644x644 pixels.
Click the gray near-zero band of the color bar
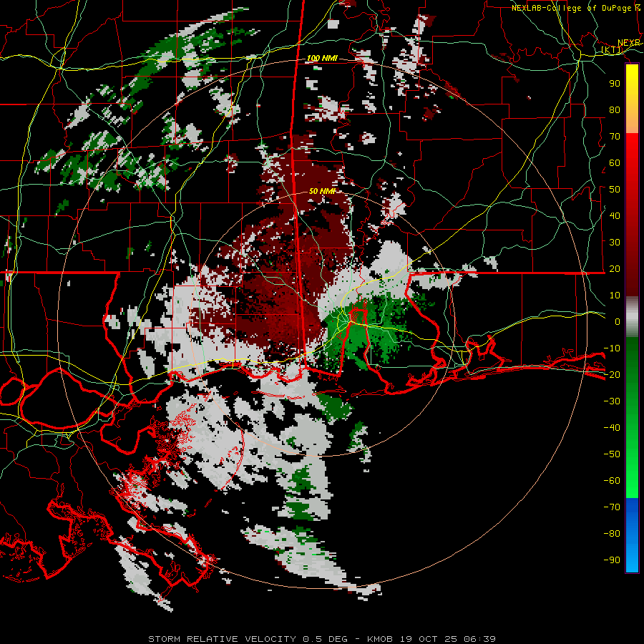click(x=632, y=316)
